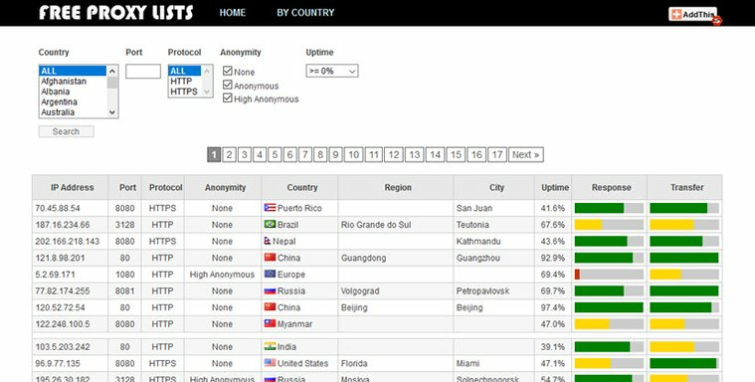
Task: Click Protocol list scroll down arrow
Action: pos(207,92)
